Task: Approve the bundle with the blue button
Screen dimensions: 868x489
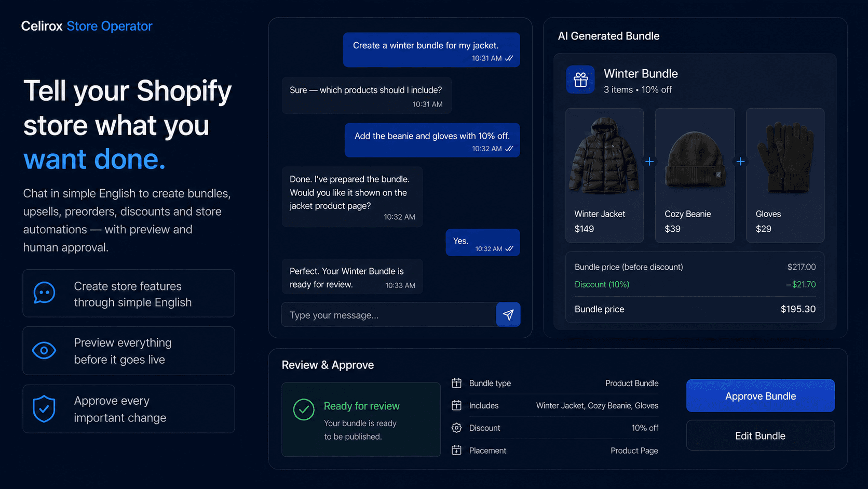Action: [761, 396]
